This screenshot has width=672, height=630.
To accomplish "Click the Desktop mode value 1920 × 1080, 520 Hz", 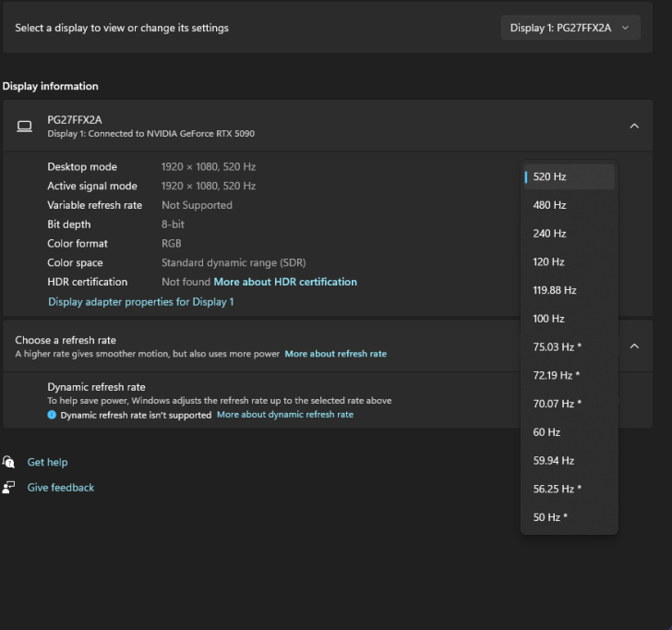I will point(209,167).
